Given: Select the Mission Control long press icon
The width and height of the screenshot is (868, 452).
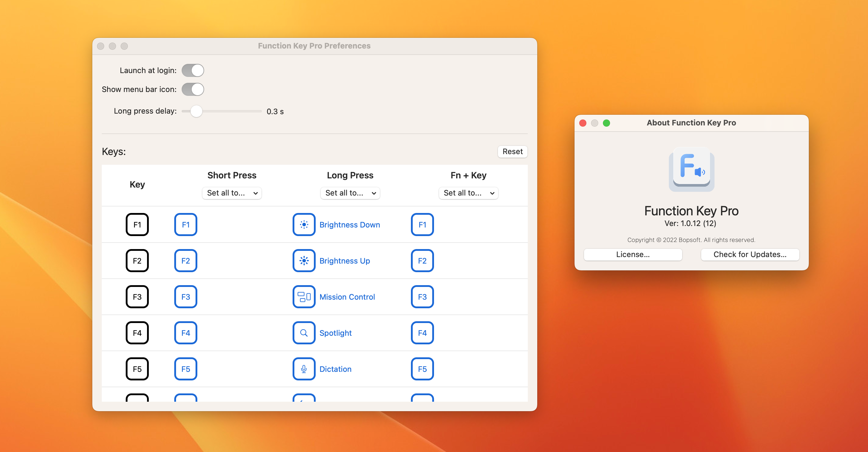Looking at the screenshot, I should coord(304,297).
